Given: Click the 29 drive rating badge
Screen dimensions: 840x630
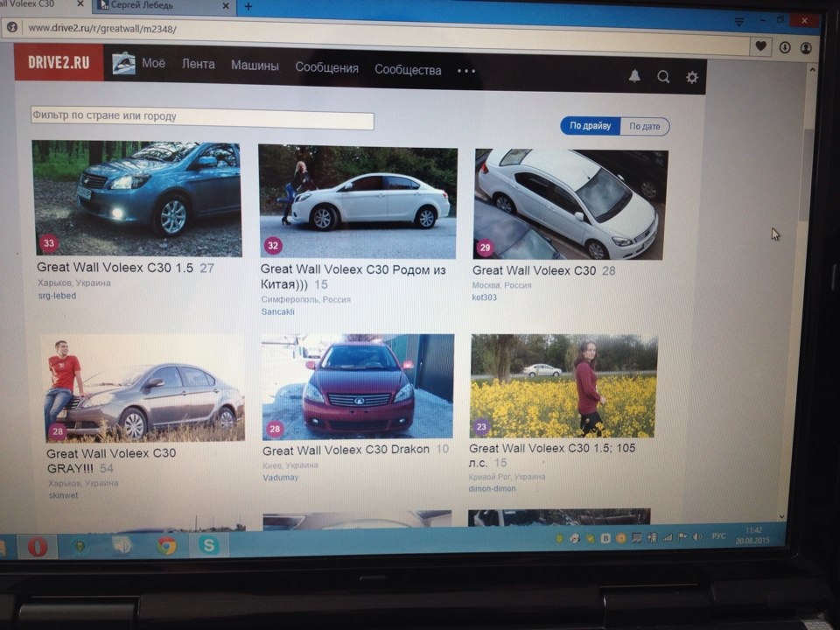Looking at the screenshot, I should pos(485,248).
